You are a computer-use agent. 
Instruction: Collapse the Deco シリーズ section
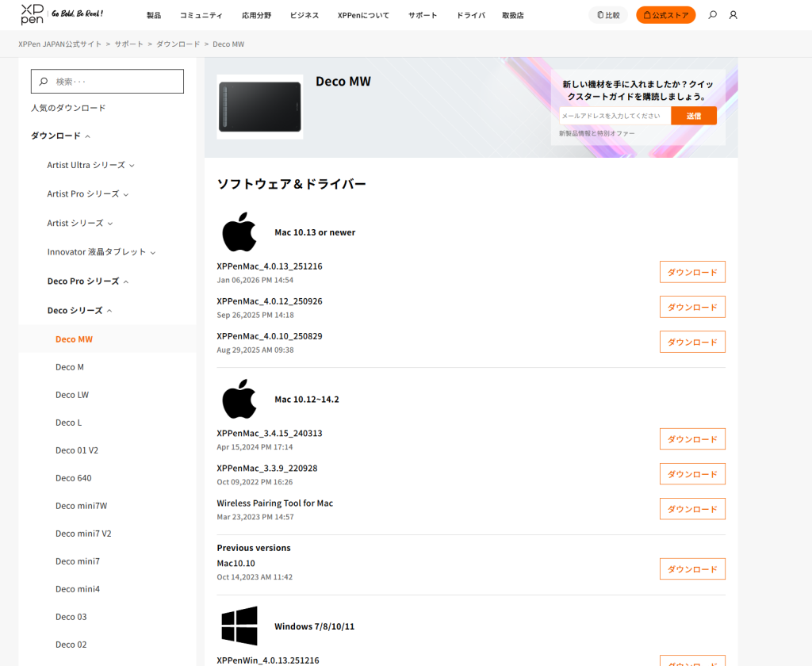pos(79,311)
